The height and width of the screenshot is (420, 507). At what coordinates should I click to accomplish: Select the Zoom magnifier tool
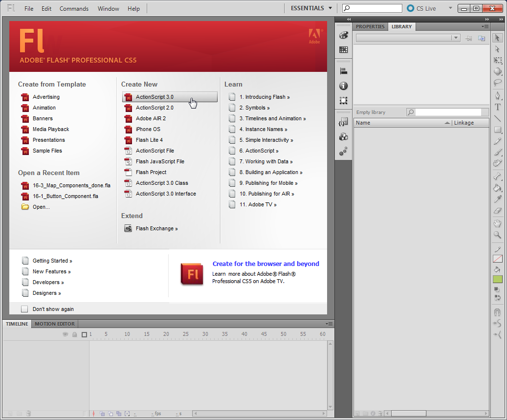point(497,235)
